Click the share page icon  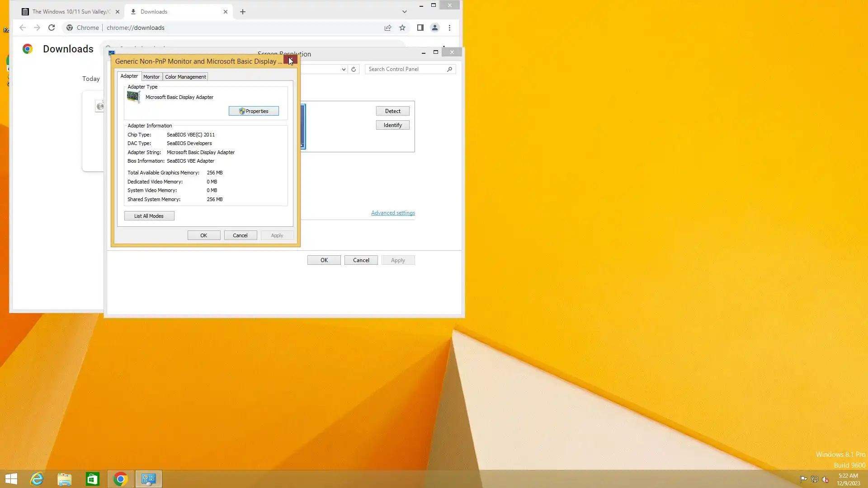388,28
